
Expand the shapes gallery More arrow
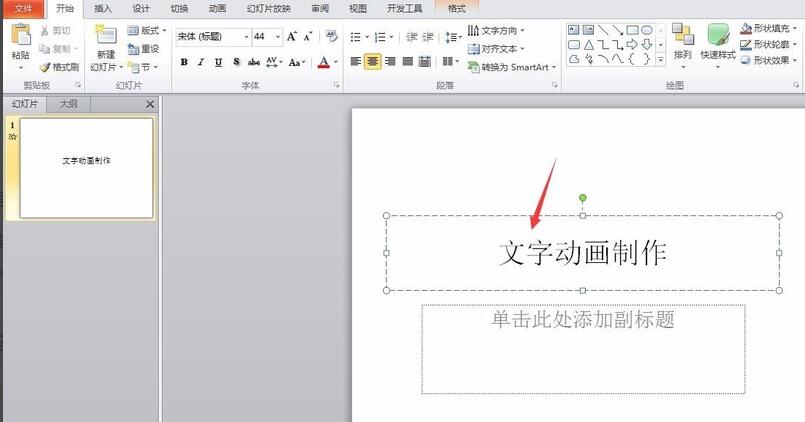coord(661,60)
